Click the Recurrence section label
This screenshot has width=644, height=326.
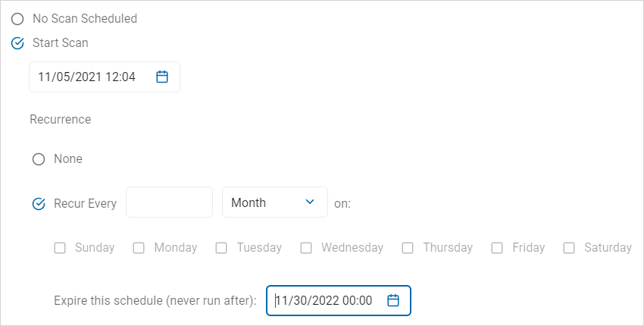(61, 119)
